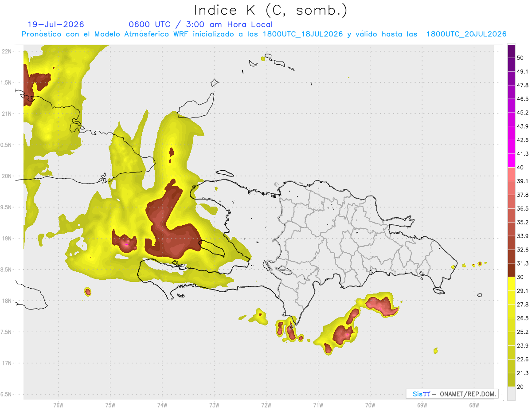The width and height of the screenshot is (532, 411).
Task: Click the colorbar value '36.5'
Action: point(523,208)
